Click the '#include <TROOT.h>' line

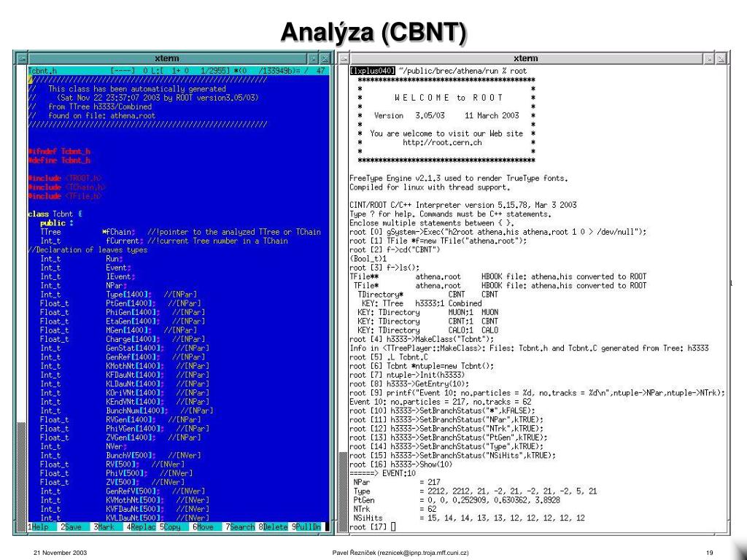(x=65, y=178)
